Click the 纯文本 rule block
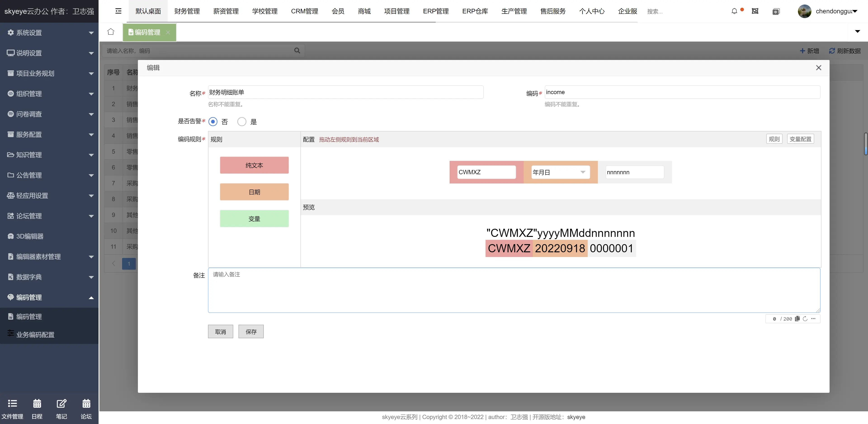Image resolution: width=868 pixels, height=424 pixels. 254,165
